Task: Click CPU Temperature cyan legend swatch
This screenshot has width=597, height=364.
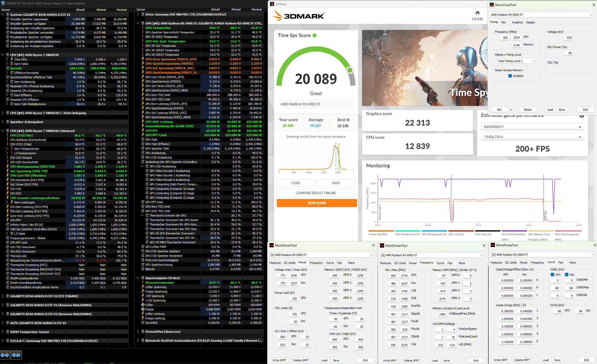Action: pos(408,231)
